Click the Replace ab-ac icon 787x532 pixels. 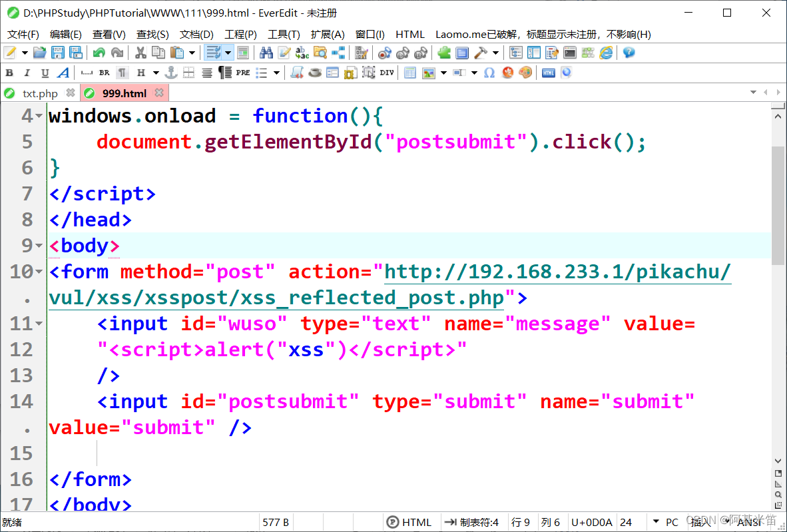tap(302, 52)
